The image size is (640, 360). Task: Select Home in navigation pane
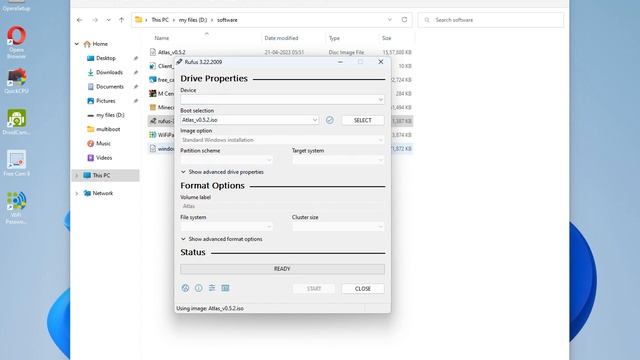(100, 44)
